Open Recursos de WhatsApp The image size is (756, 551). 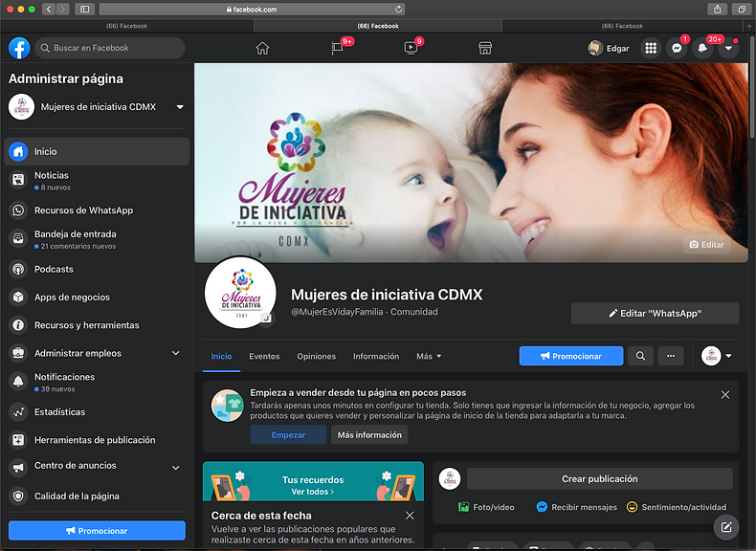(97, 210)
